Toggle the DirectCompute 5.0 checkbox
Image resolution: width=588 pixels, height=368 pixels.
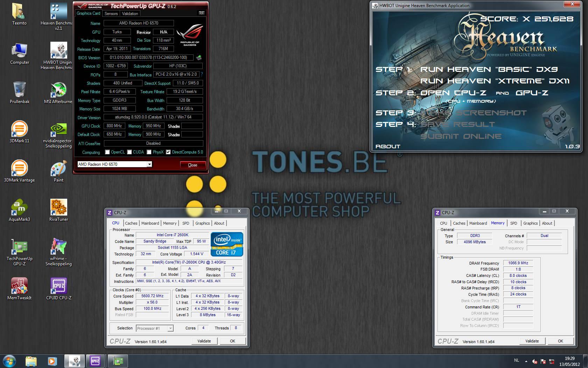pos(168,152)
